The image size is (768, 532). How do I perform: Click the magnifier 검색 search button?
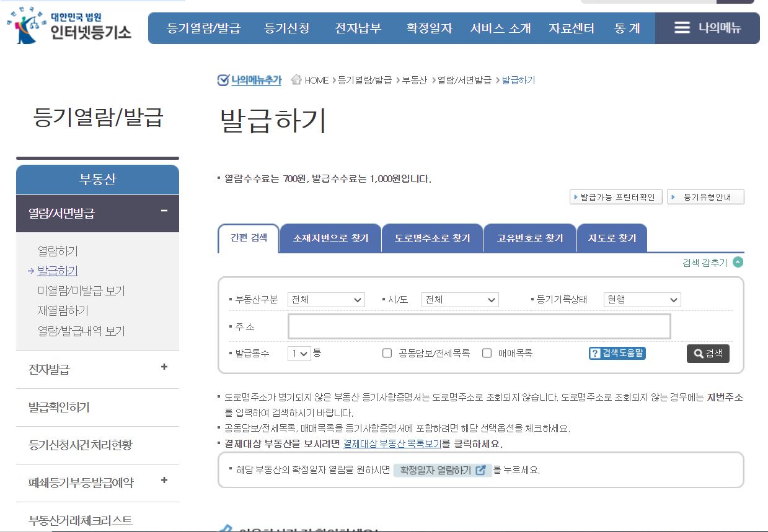tap(708, 353)
